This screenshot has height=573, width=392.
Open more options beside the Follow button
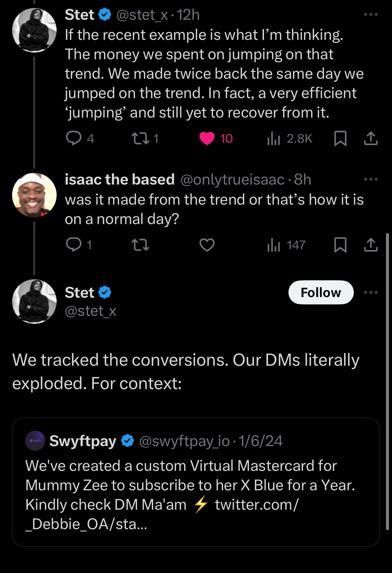click(371, 292)
